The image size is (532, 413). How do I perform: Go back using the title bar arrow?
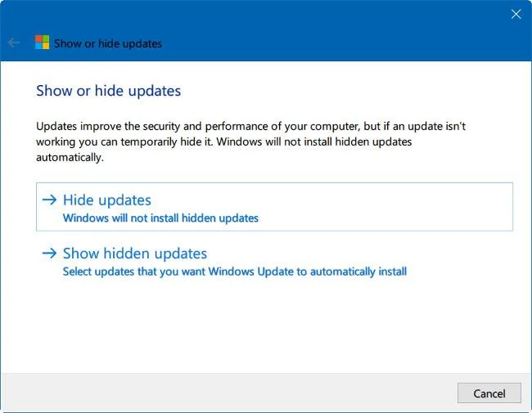[x=14, y=43]
